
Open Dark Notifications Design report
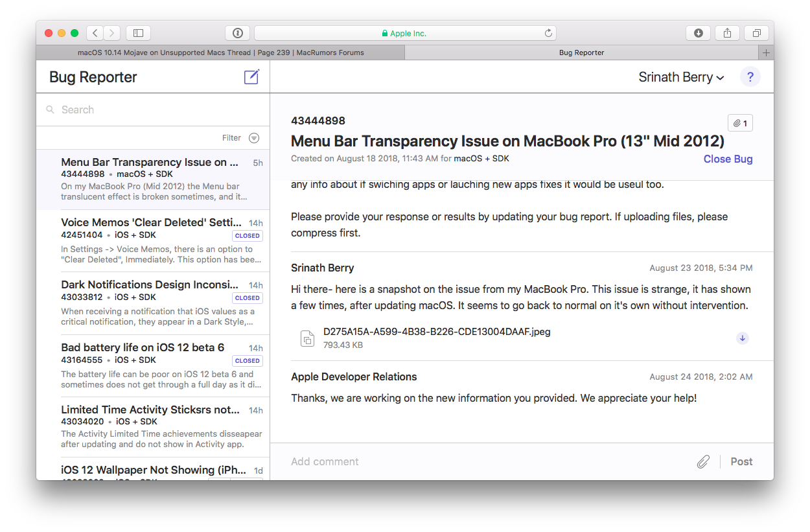pyautogui.click(x=153, y=303)
